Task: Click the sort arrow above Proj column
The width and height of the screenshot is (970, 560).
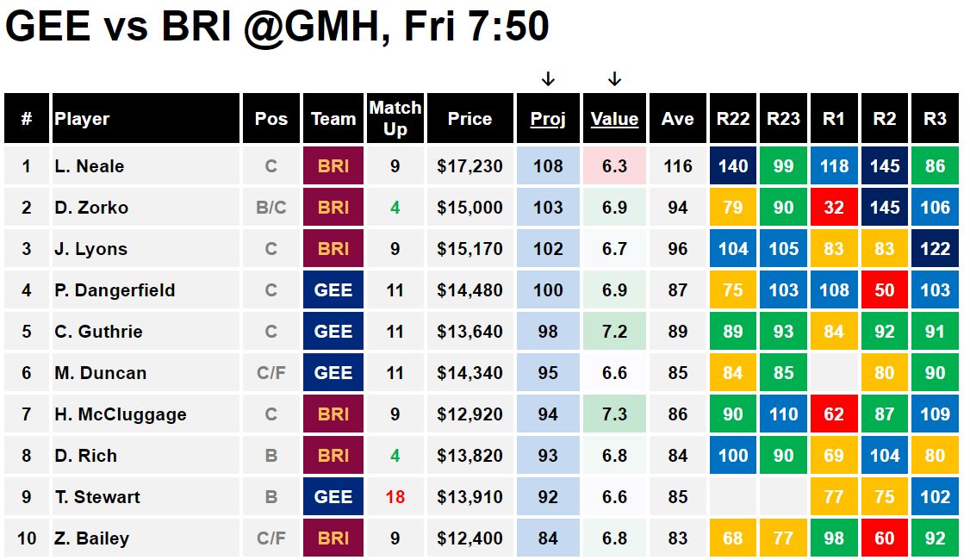Action: [x=548, y=79]
